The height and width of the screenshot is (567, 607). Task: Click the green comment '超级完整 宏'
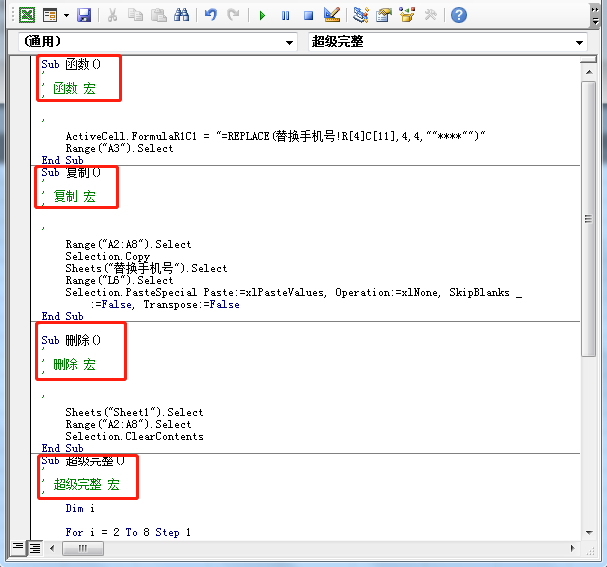[x=86, y=484]
